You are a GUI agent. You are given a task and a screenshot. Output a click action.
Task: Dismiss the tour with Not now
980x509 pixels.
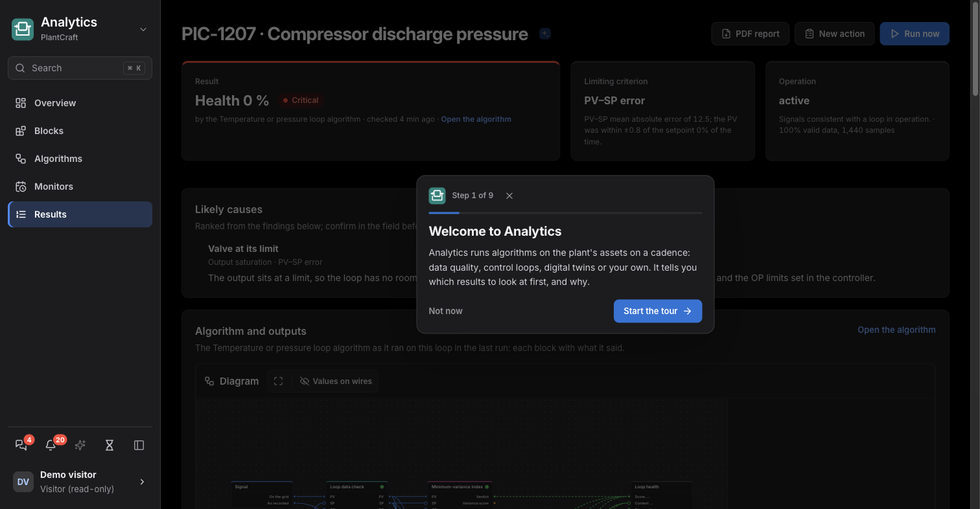point(445,311)
